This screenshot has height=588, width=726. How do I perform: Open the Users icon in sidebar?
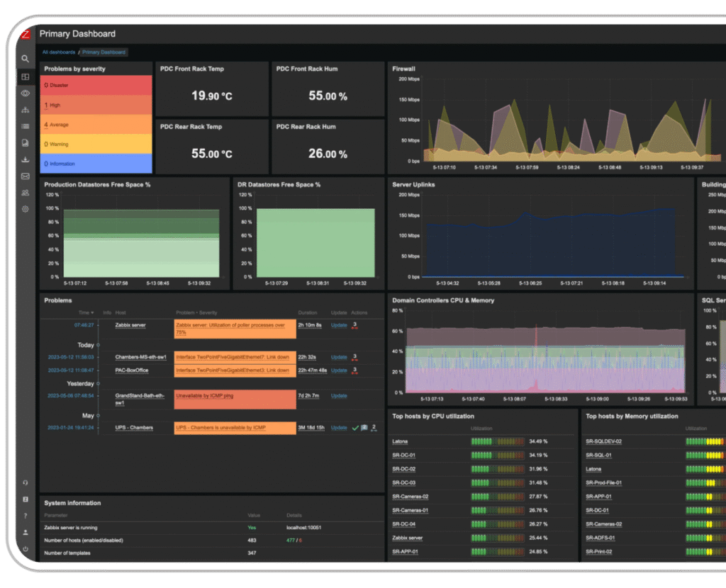coord(25,193)
